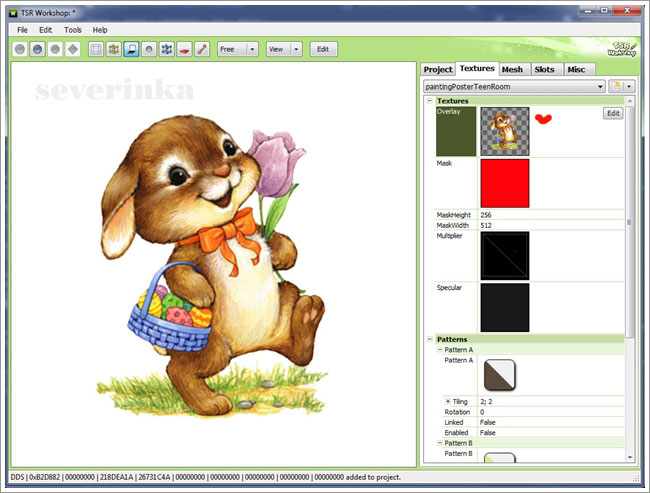Viewport: 650px width, 493px height.
Task: Expand the Tiling property
Action: point(448,401)
